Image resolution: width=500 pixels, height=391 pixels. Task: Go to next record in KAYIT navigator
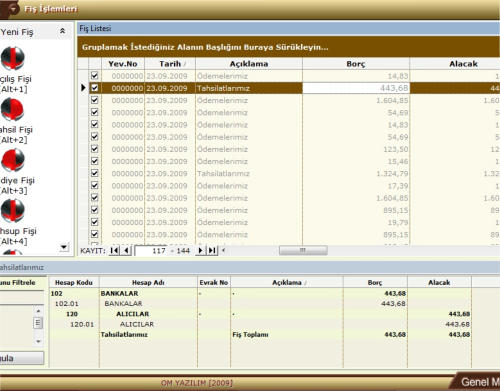[200, 250]
